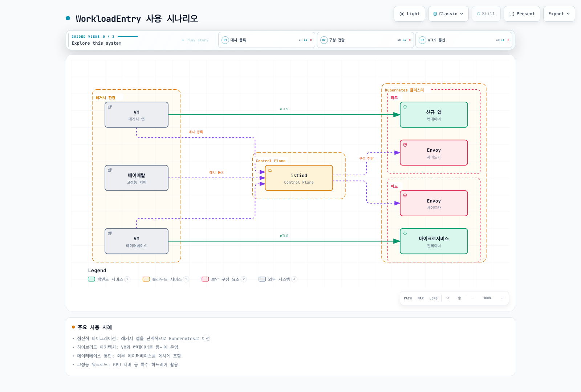Click the Export chevron arrow
Viewport: 581px width, 392px height.
pyautogui.click(x=568, y=14)
